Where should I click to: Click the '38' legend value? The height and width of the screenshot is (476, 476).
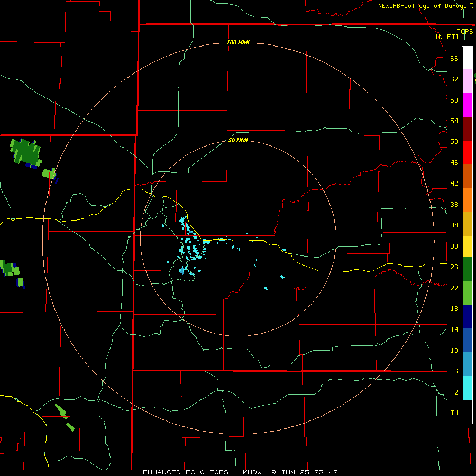[x=454, y=204]
